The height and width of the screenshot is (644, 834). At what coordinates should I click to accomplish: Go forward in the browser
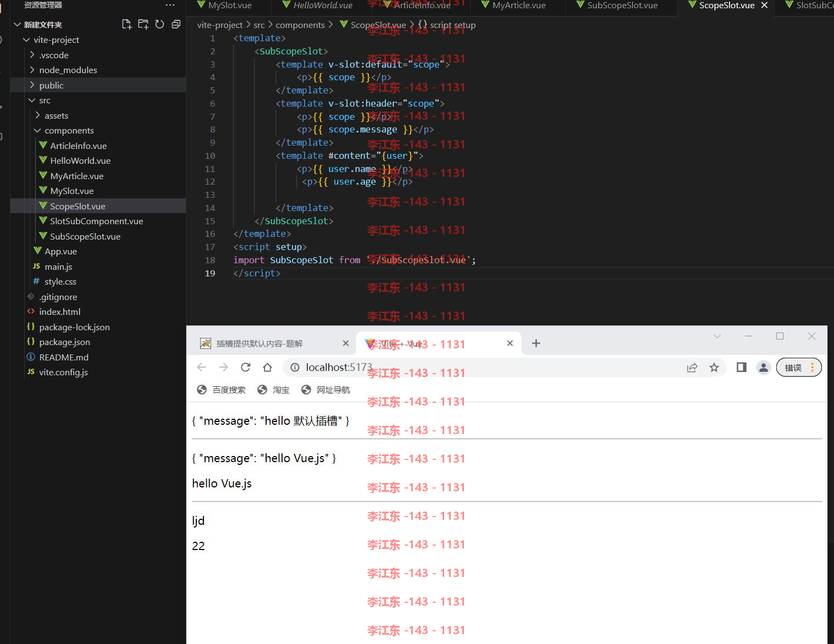pyautogui.click(x=223, y=367)
